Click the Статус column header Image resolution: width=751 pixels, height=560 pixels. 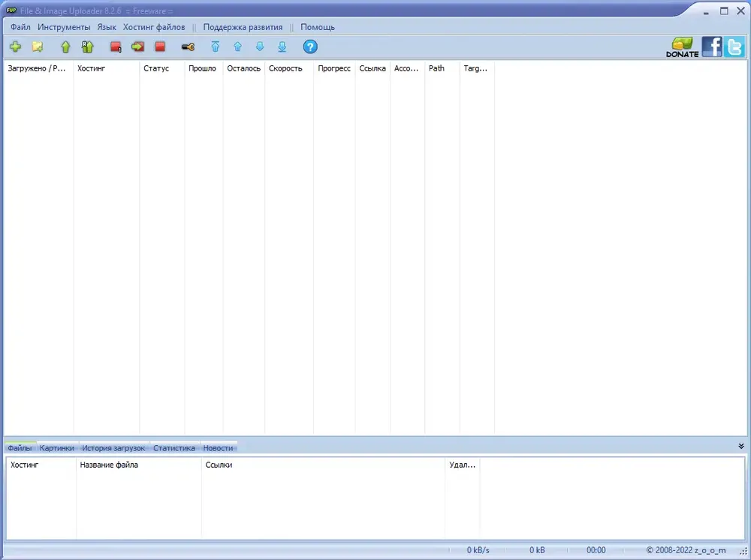point(162,68)
